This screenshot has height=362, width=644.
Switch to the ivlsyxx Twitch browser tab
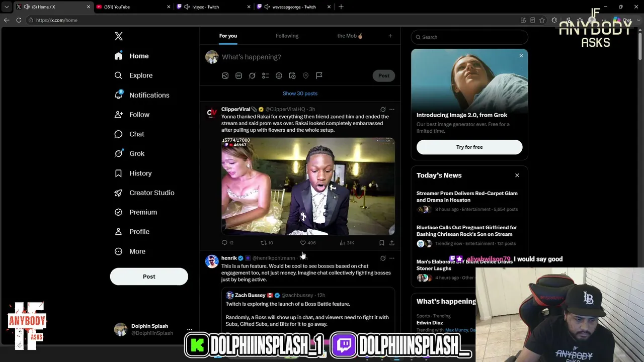[214, 7]
